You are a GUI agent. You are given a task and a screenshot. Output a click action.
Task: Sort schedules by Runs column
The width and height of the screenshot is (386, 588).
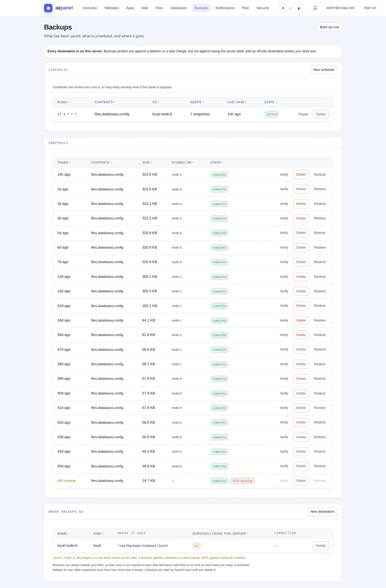63,102
